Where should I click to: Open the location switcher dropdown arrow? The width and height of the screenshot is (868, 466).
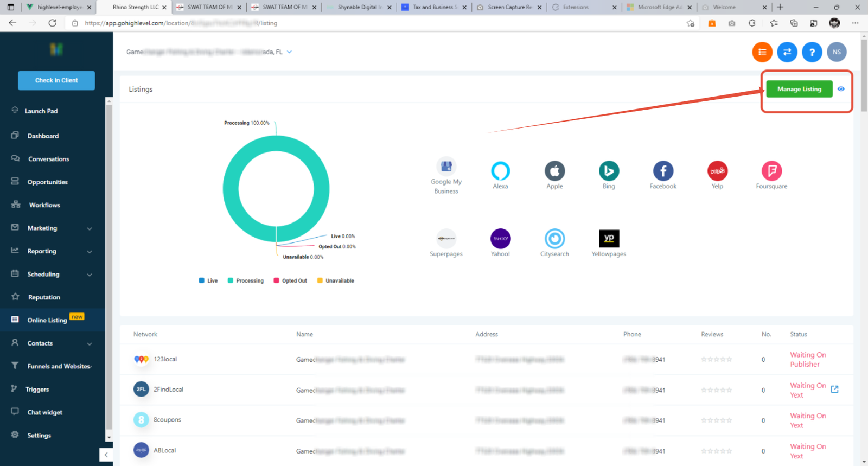[x=290, y=52]
